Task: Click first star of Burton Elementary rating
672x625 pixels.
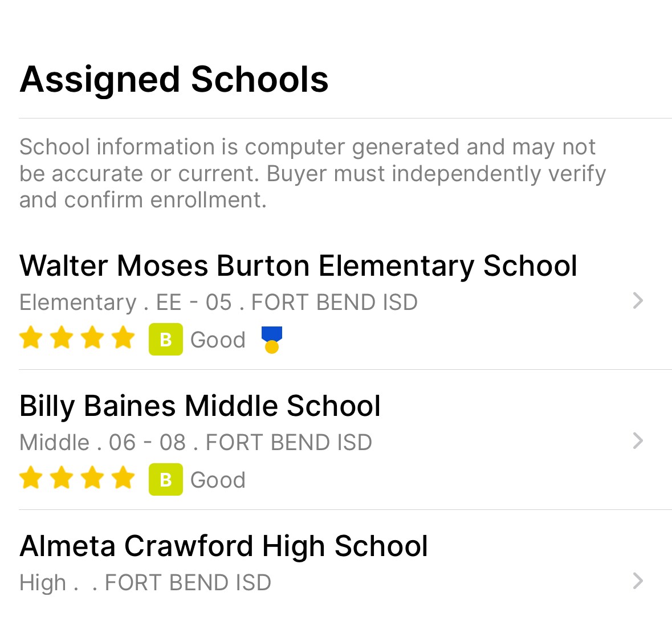Action: [x=31, y=338]
